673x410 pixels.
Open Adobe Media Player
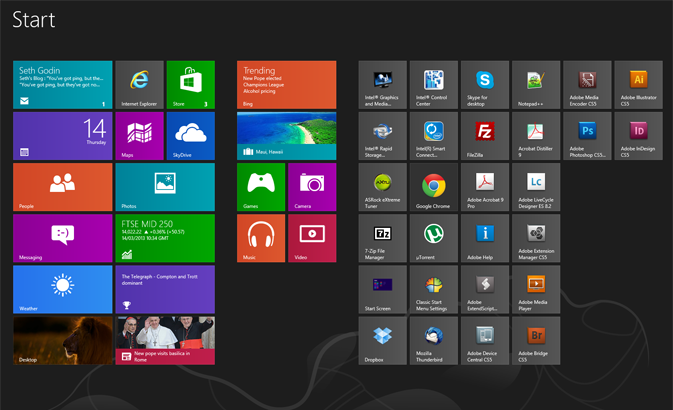(536, 289)
